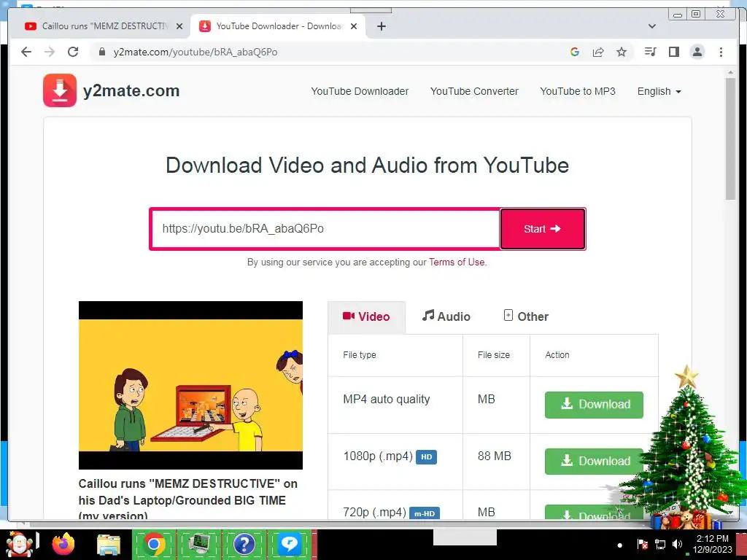This screenshot has width=747, height=560.
Task: Click the YouTube URL input field
Action: [x=325, y=228]
